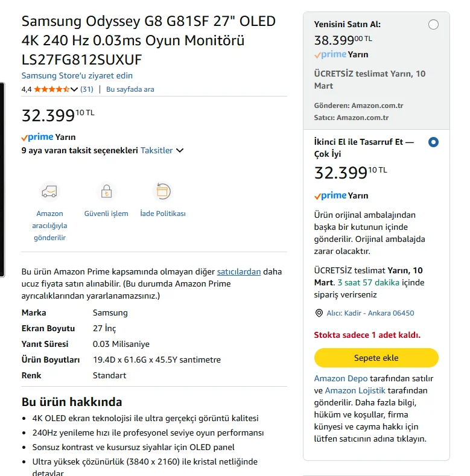This screenshot has width=470, height=476.
Task: Select the "İkinci El ile Tasarruf Et" radio button
Action: click(433, 142)
